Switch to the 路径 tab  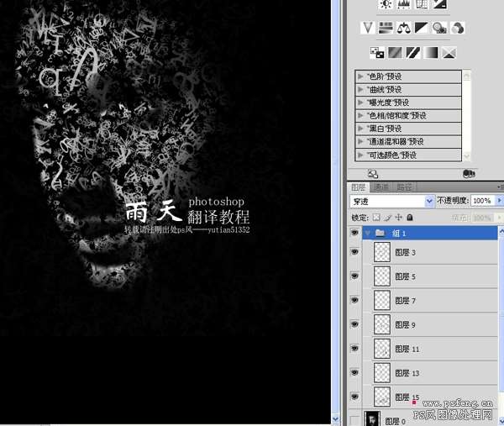(x=404, y=187)
